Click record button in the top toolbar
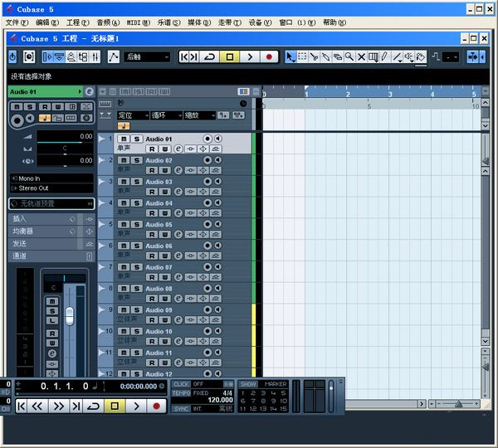 pos(269,56)
